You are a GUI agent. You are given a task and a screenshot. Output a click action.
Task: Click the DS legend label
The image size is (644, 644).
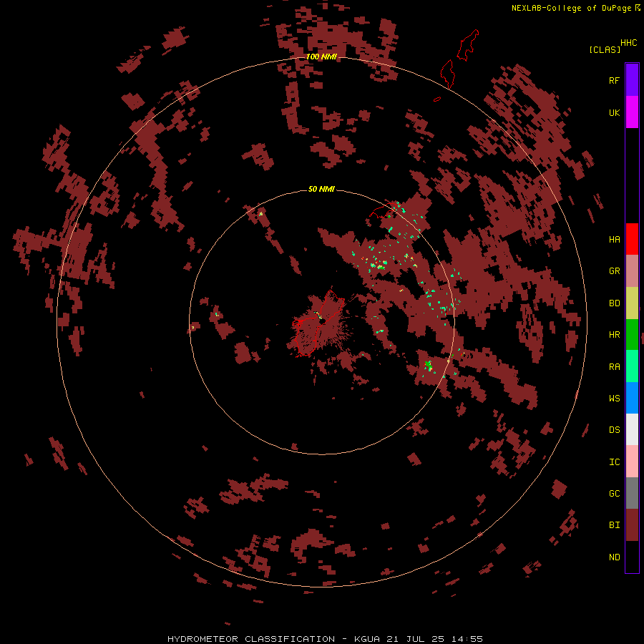pos(614,430)
